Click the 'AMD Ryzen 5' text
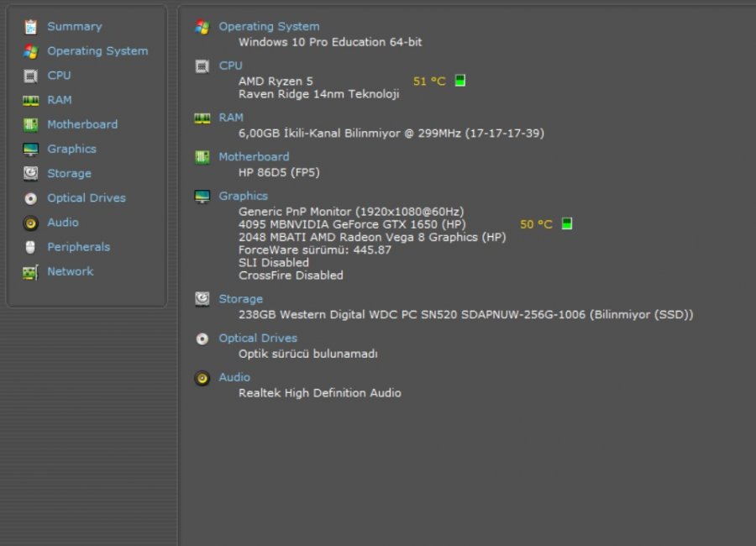 click(x=276, y=81)
